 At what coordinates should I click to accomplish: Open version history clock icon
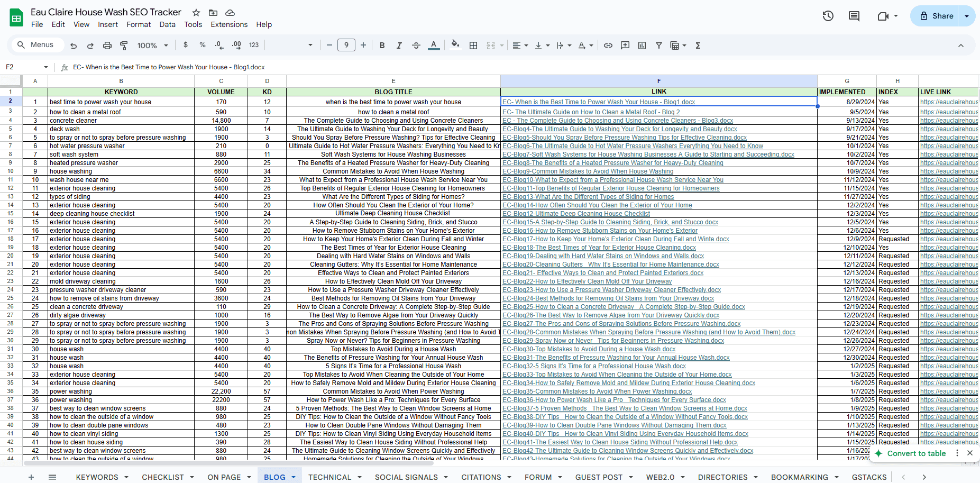point(828,16)
